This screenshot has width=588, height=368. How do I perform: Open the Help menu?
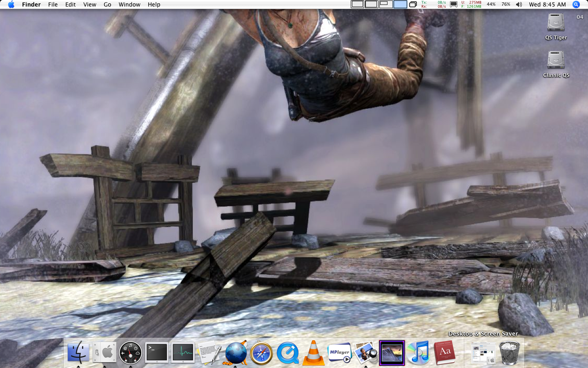pos(154,4)
